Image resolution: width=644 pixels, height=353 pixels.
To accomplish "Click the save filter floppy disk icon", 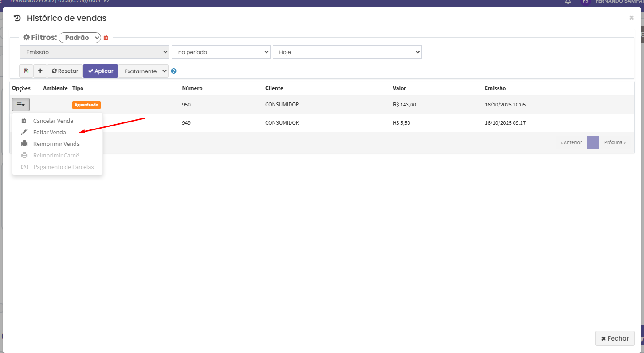I will click(26, 71).
